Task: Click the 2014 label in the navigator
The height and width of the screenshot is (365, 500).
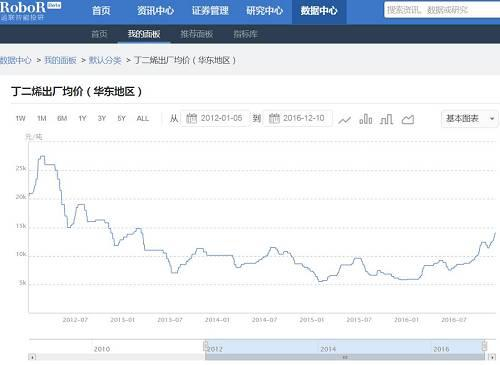Action: coord(328,349)
